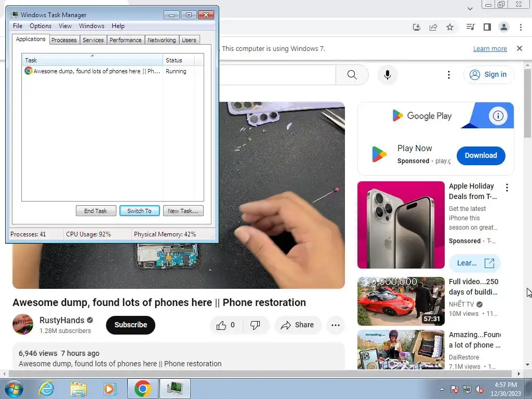Image resolution: width=532 pixels, height=399 pixels.
Task: Open the File menu in Task Manager
Action: tap(18, 26)
